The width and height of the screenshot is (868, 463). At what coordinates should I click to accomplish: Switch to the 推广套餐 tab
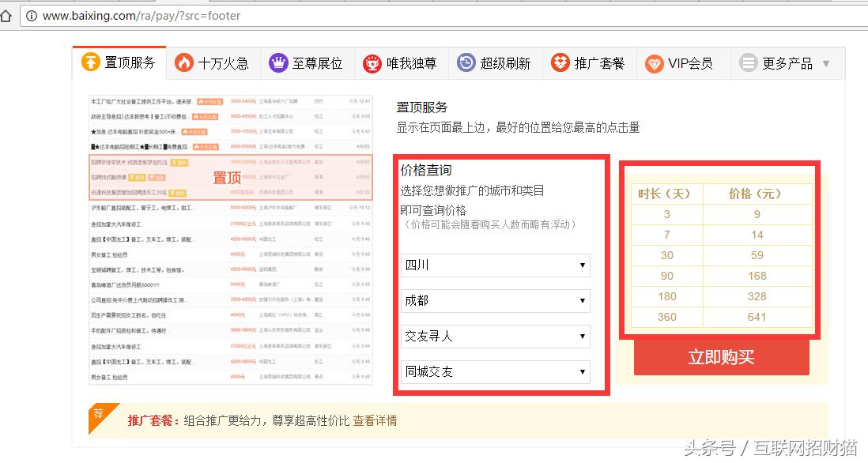tap(590, 63)
